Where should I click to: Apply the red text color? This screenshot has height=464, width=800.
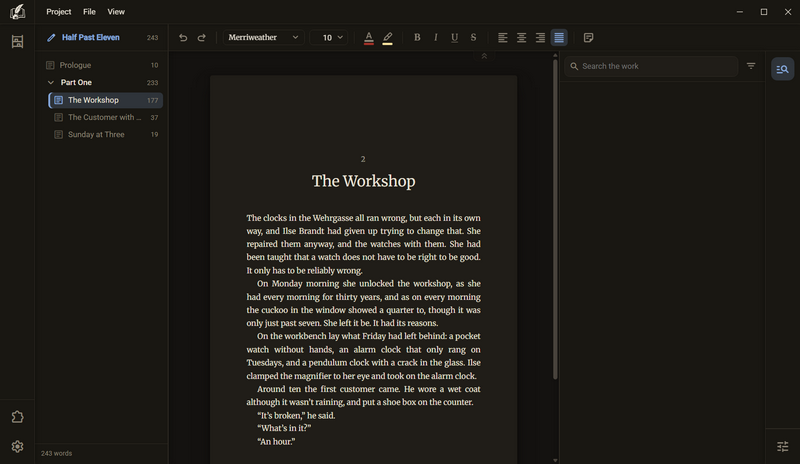[369, 38]
